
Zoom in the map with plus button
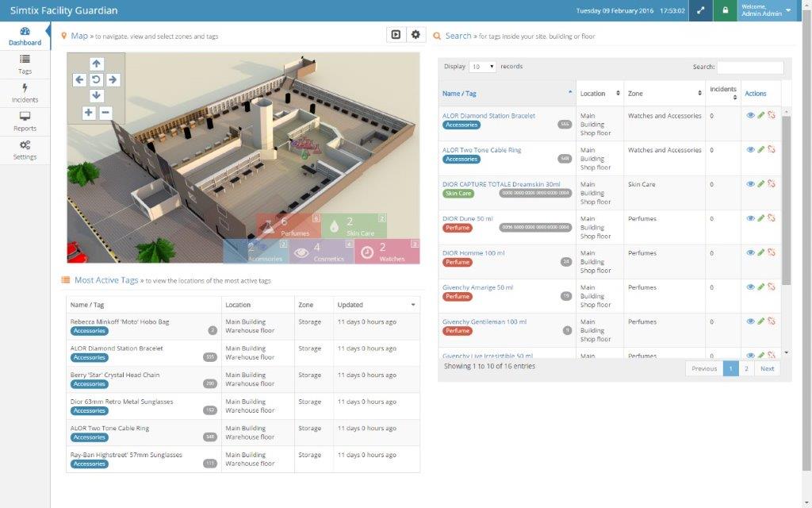point(88,113)
